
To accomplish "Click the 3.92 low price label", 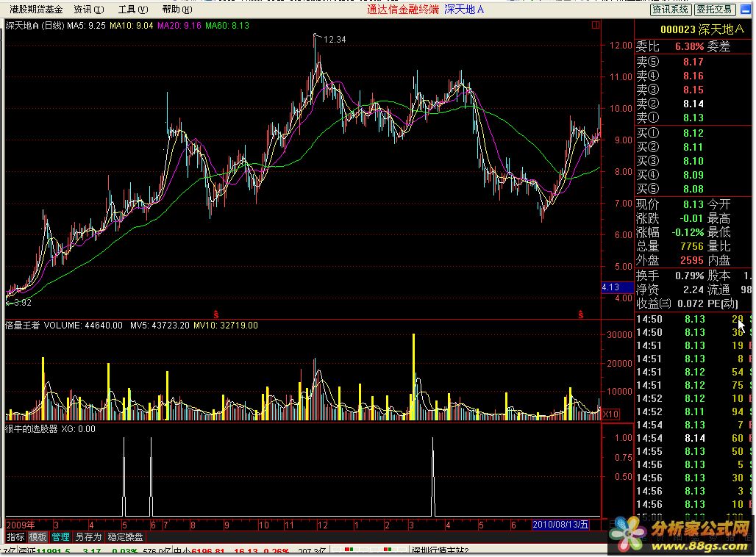I will pyautogui.click(x=23, y=303).
